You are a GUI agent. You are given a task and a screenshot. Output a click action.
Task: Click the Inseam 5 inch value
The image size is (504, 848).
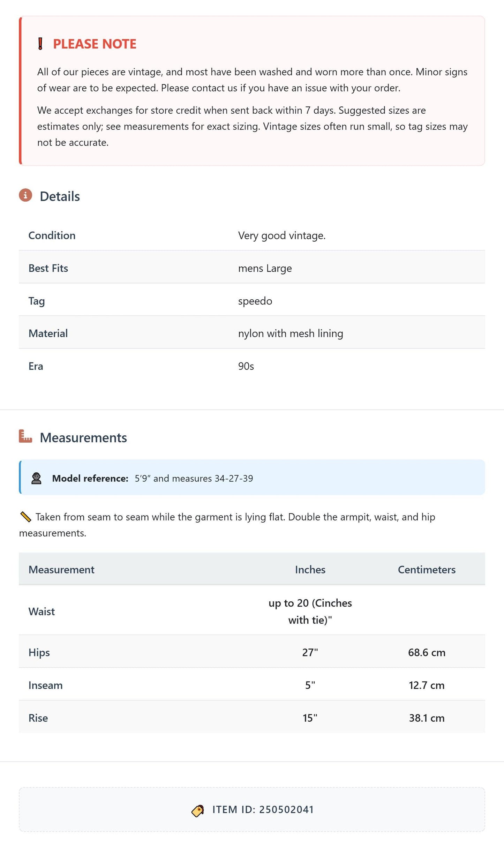(x=310, y=685)
